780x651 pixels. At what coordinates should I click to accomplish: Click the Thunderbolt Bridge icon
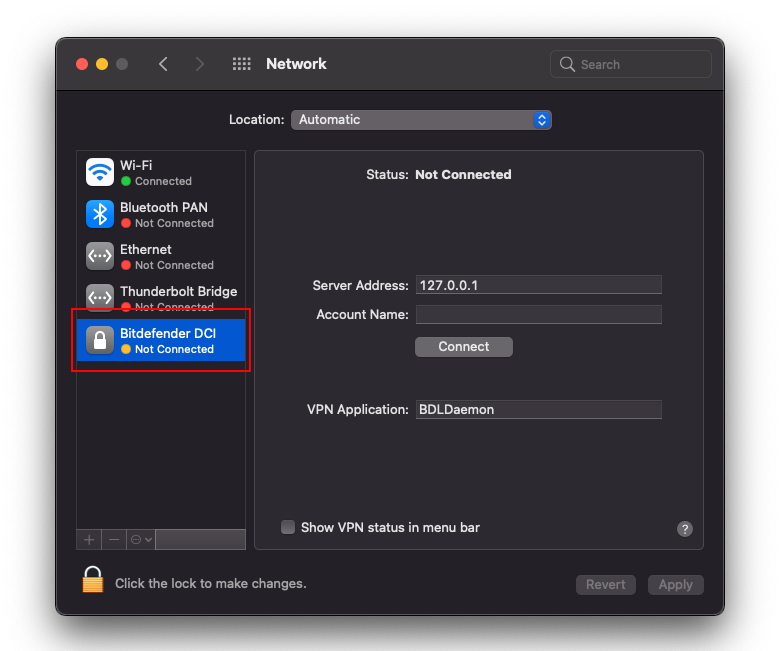[x=100, y=298]
